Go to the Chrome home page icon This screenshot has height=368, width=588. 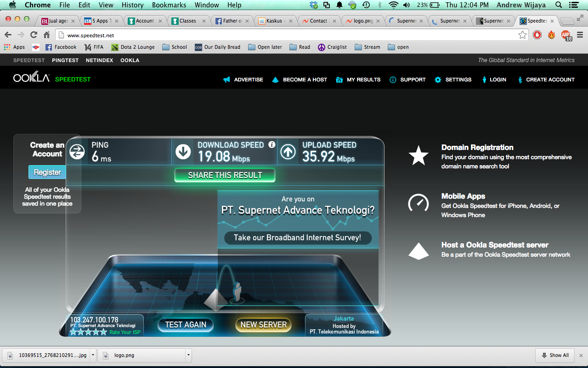(46, 35)
